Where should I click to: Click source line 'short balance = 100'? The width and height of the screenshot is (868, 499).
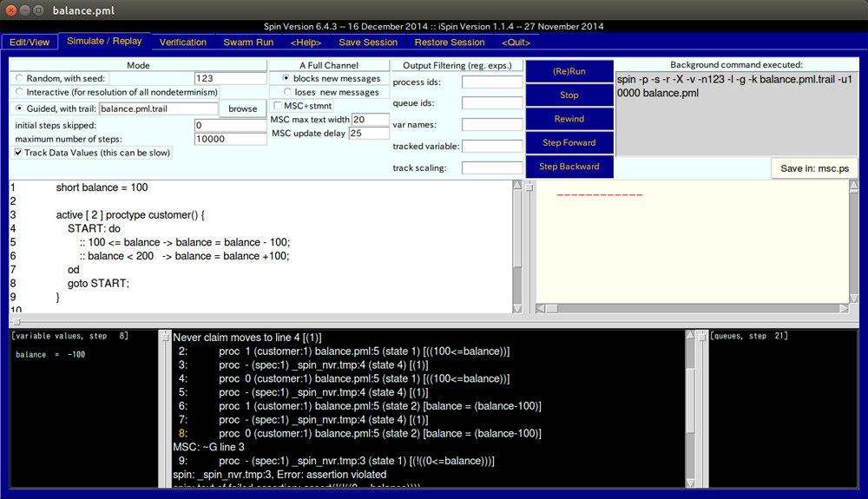[x=102, y=187]
